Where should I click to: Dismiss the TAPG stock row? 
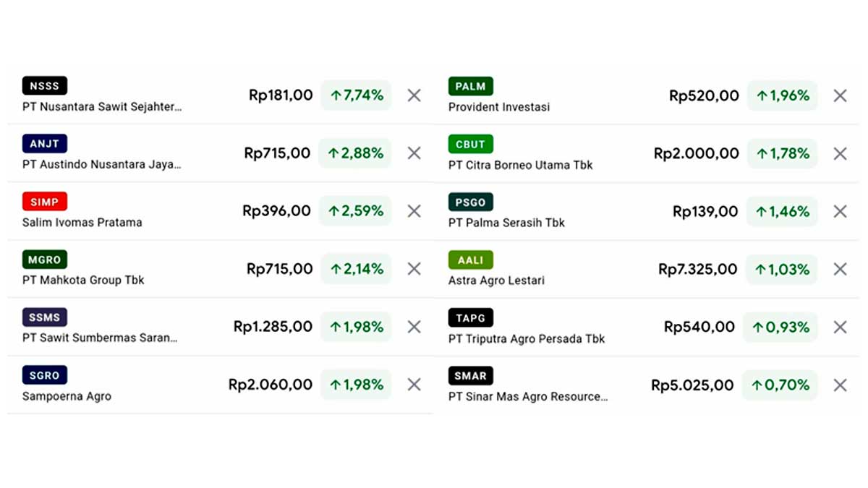840,327
